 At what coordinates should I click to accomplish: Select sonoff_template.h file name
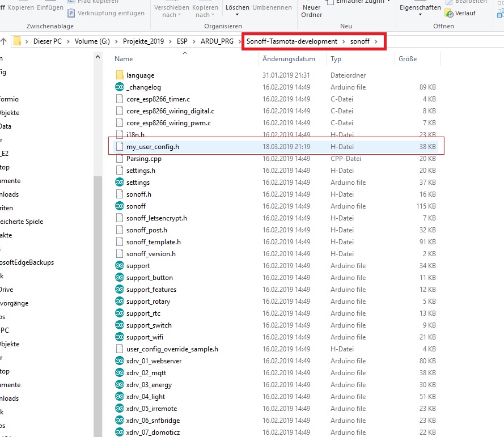point(153,241)
